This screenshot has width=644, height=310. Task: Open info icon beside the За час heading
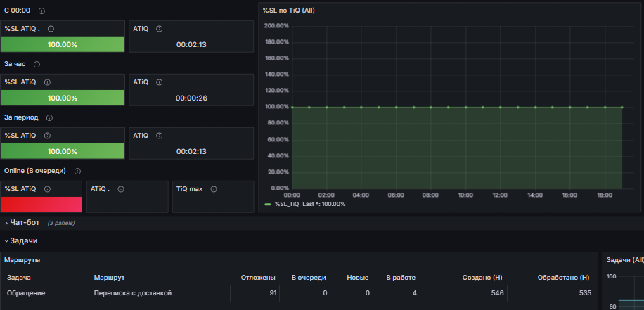click(x=37, y=65)
